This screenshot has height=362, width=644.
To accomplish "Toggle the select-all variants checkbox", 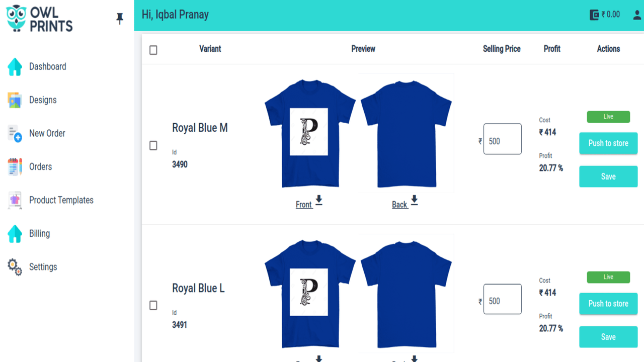I will click(x=153, y=50).
